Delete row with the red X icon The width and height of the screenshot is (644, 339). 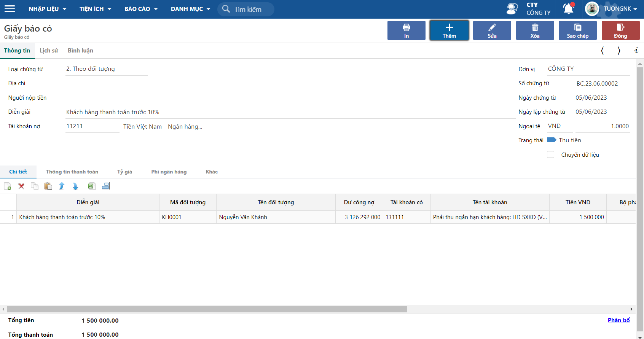21,186
